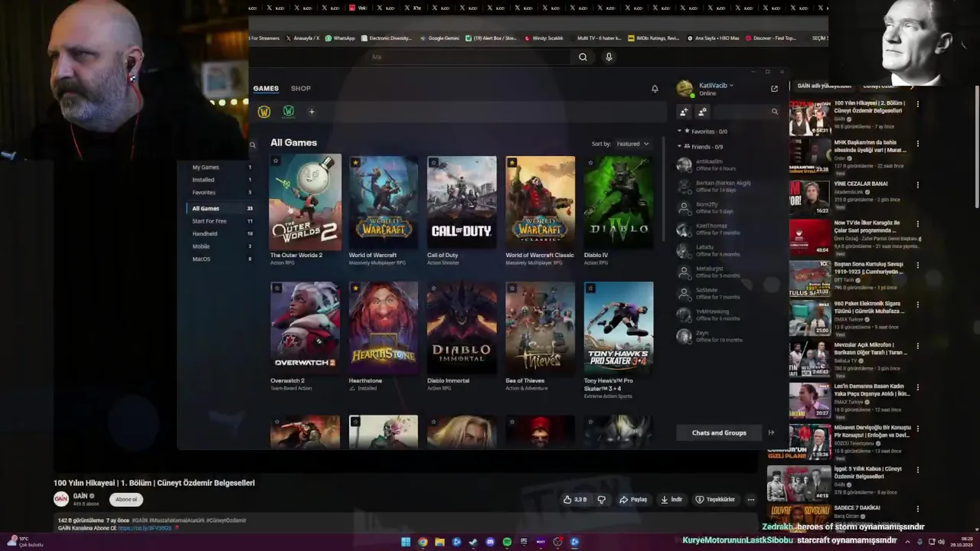This screenshot has height=551, width=980.
Task: Open Steam from the taskbar
Action: pyautogui.click(x=473, y=542)
